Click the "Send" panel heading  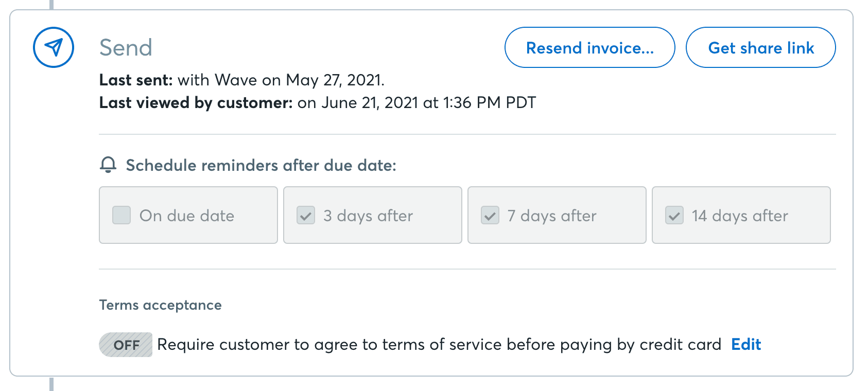point(126,47)
